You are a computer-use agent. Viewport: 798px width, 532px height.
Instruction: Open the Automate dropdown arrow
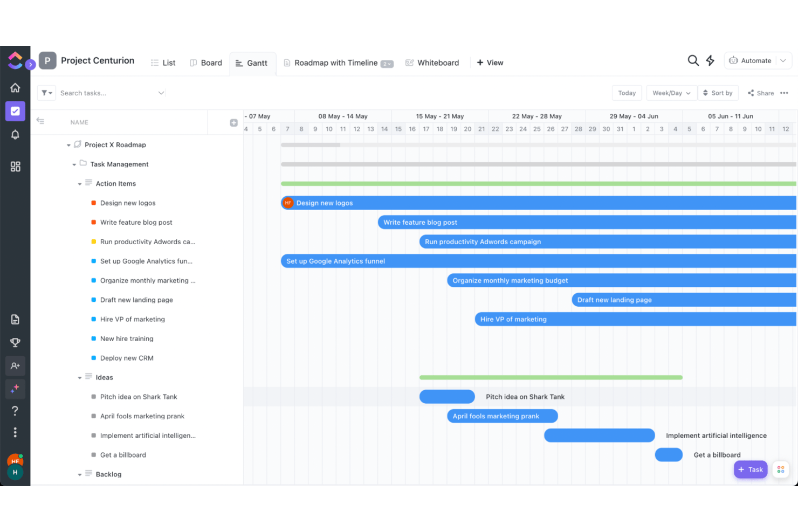783,60
